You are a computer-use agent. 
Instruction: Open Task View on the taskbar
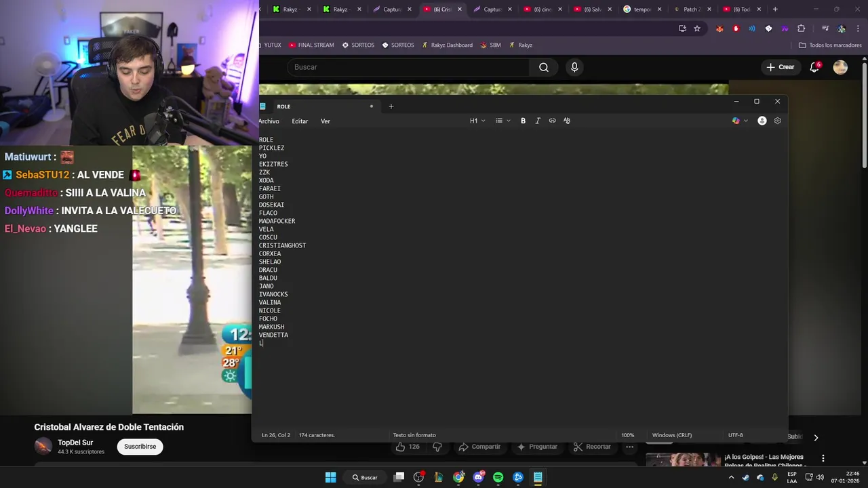(x=399, y=477)
